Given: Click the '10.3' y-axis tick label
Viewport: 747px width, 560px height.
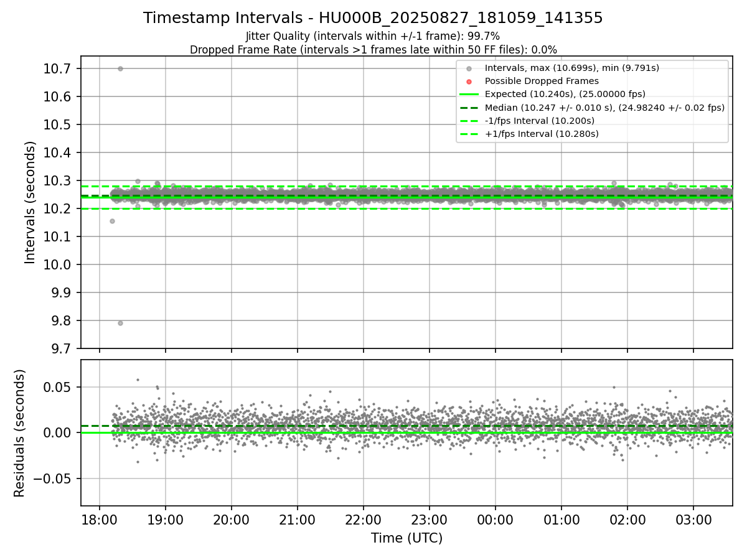Looking at the screenshot, I should point(59,180).
